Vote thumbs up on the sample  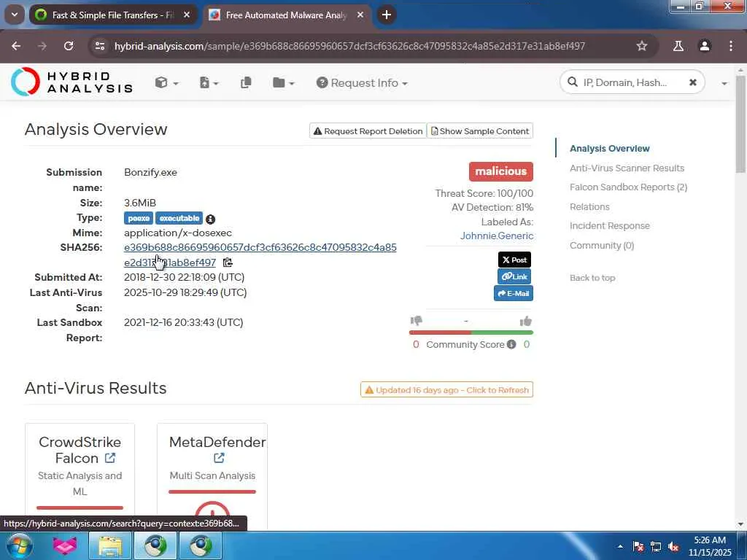[525, 321]
